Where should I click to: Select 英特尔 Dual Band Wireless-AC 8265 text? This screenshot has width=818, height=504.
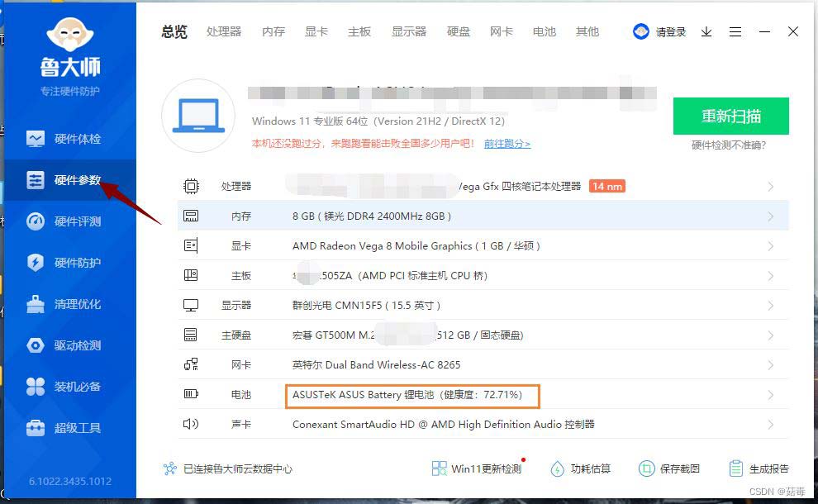(376, 364)
